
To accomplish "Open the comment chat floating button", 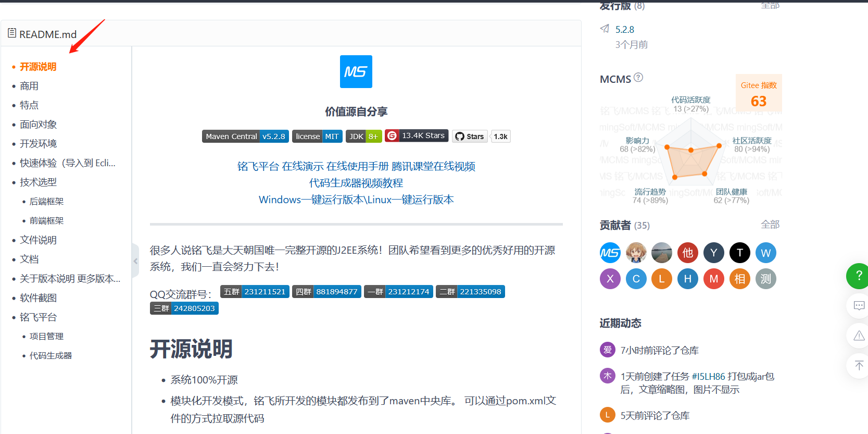I will 859,306.
